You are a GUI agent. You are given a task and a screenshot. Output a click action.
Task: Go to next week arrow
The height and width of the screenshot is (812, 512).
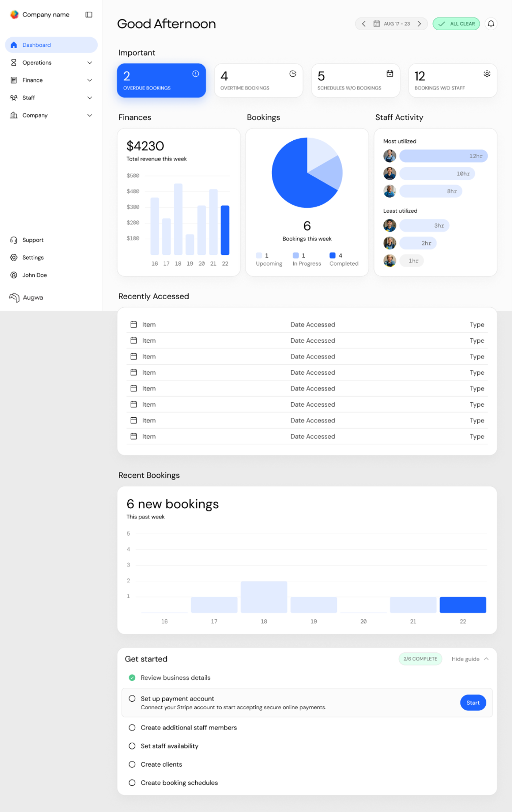click(419, 24)
